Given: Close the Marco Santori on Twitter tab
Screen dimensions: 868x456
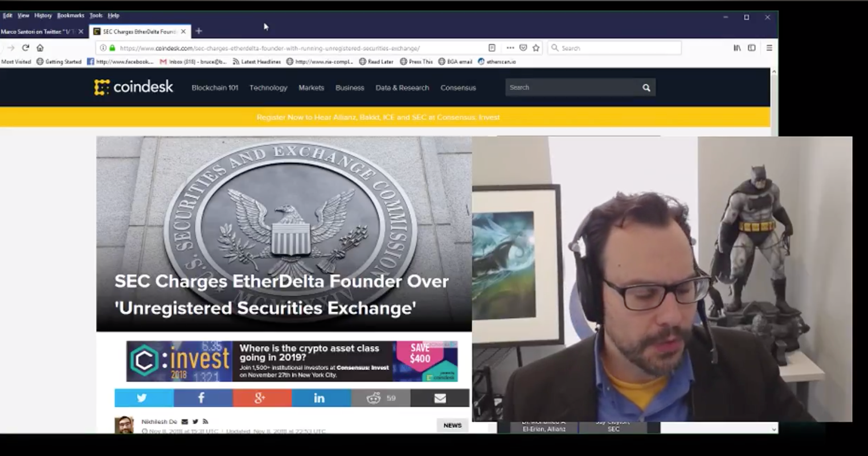Looking at the screenshot, I should pyautogui.click(x=81, y=31).
